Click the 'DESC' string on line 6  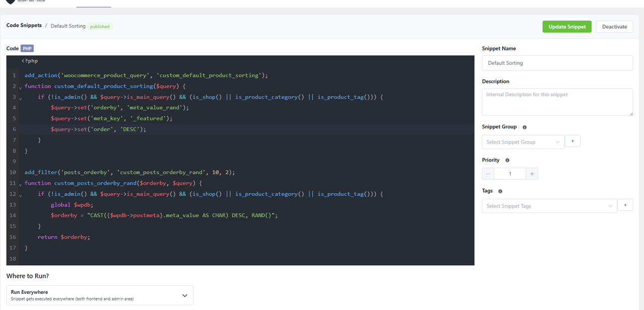pyautogui.click(x=130, y=129)
